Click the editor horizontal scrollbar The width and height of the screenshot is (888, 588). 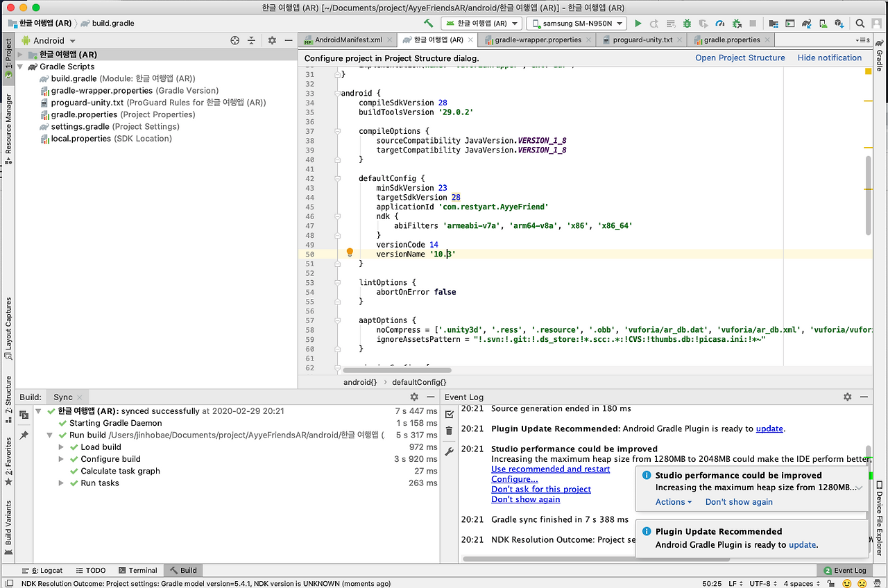pos(395,371)
